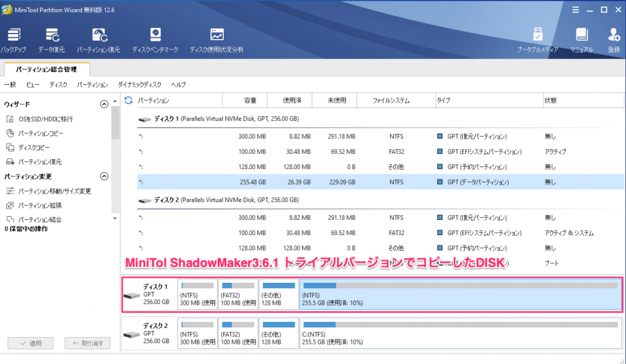This screenshot has width=626, height=364.
Task: Sort by 容量 column header
Action: [245, 101]
